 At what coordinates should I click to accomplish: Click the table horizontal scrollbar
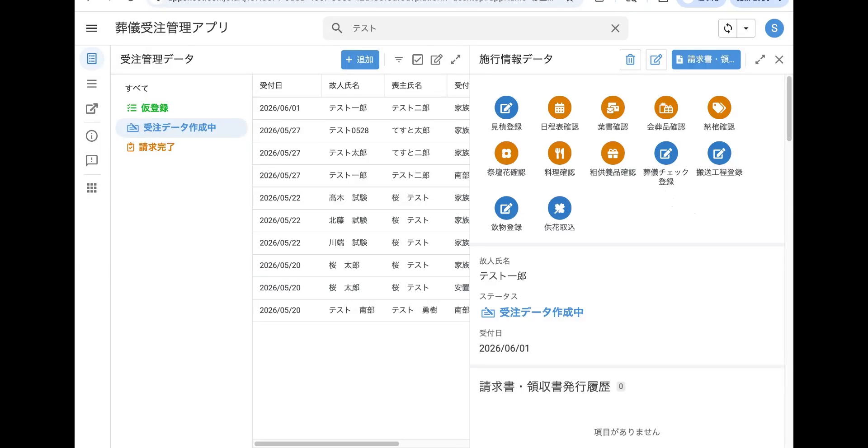point(326,444)
